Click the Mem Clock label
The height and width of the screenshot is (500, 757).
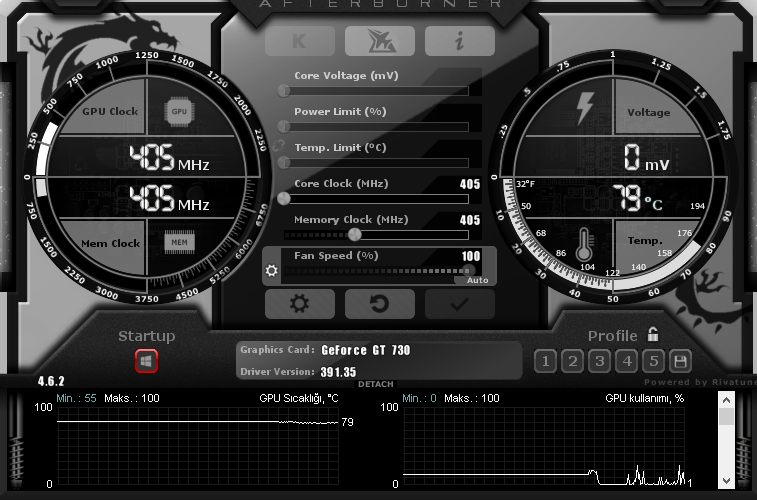tap(111, 244)
